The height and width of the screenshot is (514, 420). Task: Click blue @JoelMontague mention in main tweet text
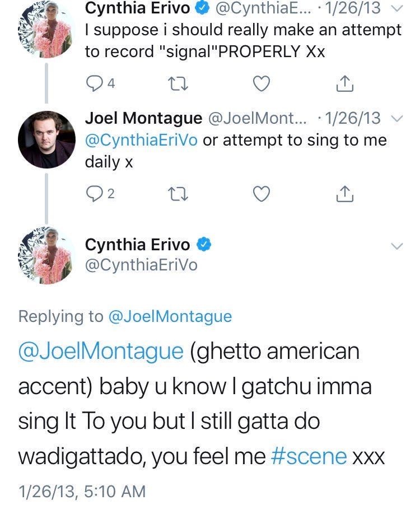[x=101, y=352]
